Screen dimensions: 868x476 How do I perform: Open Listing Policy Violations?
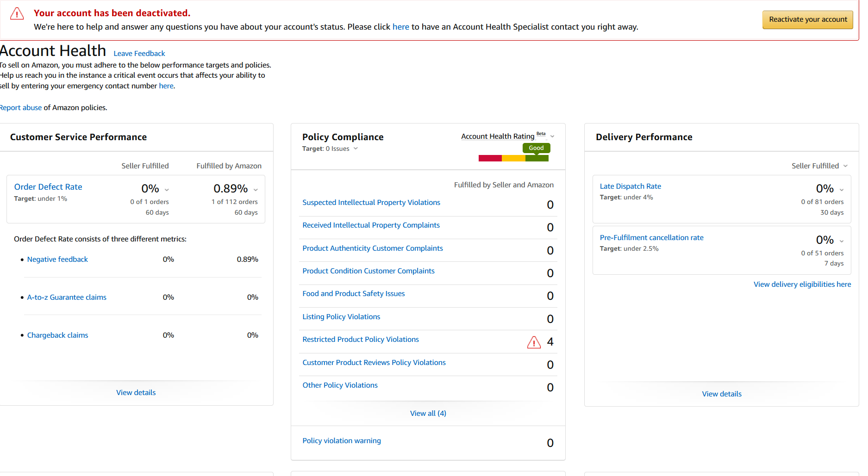pyautogui.click(x=341, y=317)
